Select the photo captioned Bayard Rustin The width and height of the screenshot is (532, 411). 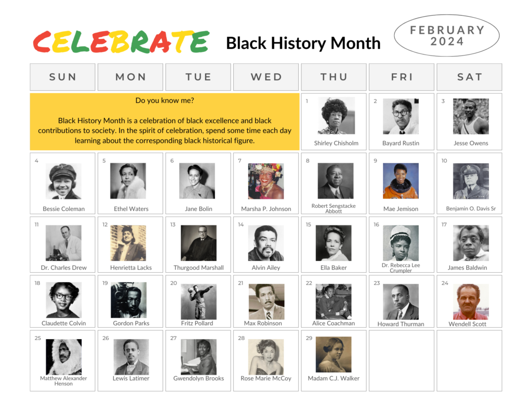point(401,116)
